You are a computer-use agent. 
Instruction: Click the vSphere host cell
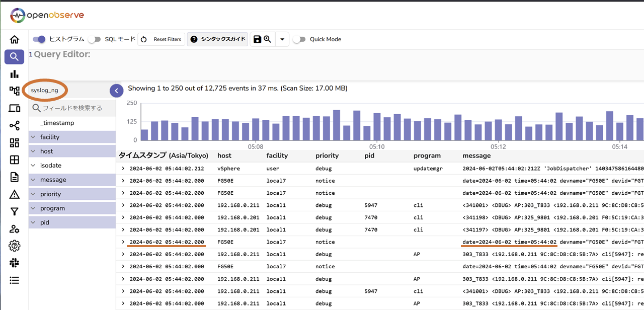coord(228,169)
